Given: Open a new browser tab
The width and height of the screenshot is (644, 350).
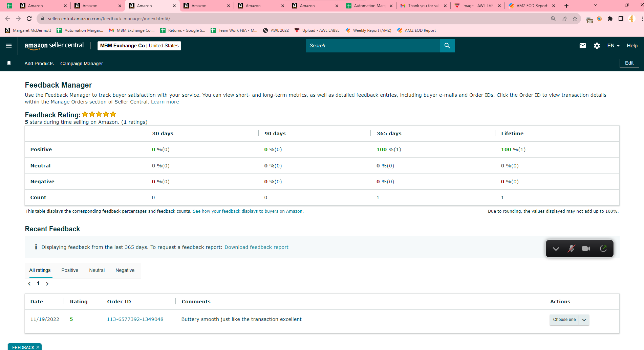Looking at the screenshot, I should coord(566,6).
